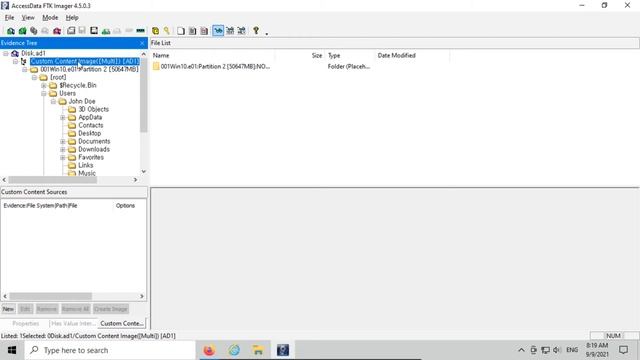Viewport: 640px width, 360px height.
Task: Expand the Favorites folder node
Action: point(63,158)
